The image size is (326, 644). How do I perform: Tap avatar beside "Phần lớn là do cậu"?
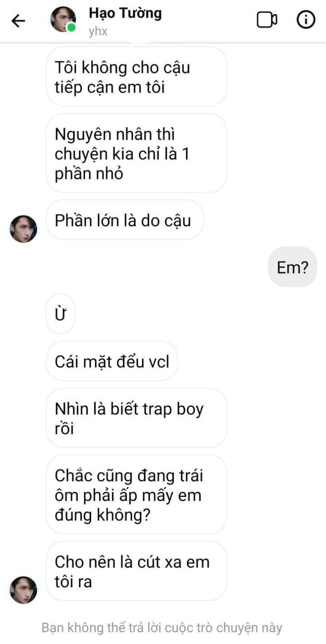coord(23,229)
